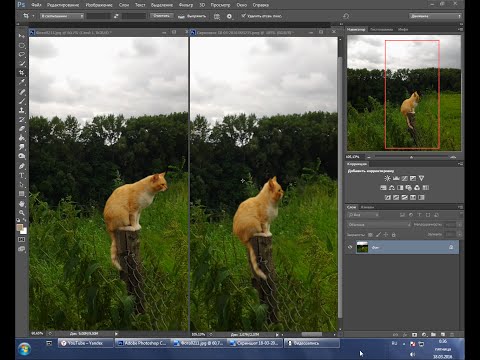Open the Edit menu
Viewport: 480px width, 360px height.
click(x=63, y=5)
